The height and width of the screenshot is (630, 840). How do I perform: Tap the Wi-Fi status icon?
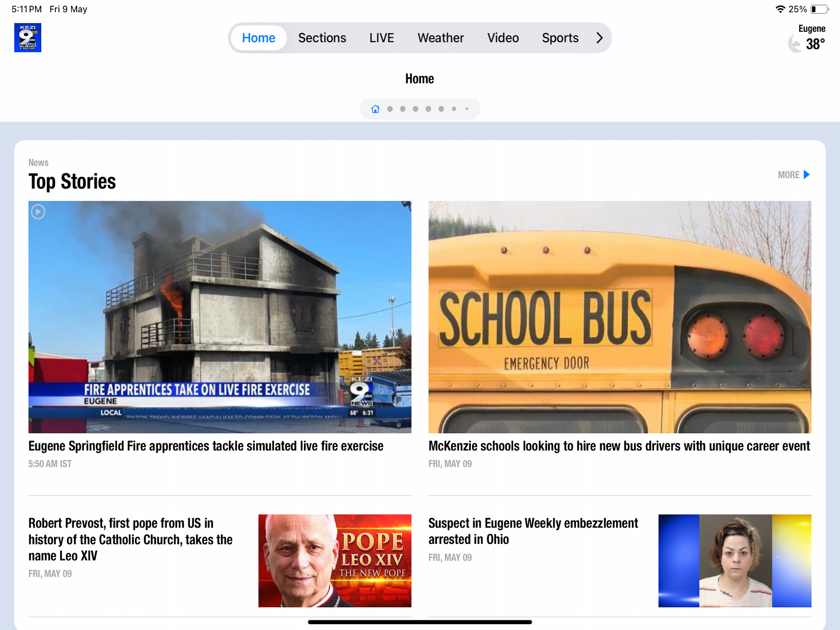tap(780, 9)
